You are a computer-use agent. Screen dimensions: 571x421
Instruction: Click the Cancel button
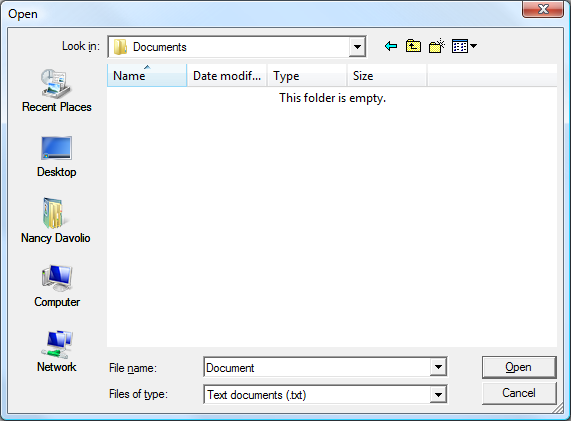pos(519,393)
